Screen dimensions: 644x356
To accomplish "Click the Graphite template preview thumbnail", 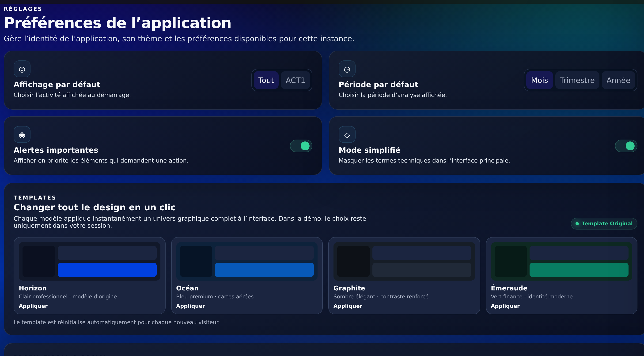I will click(404, 261).
